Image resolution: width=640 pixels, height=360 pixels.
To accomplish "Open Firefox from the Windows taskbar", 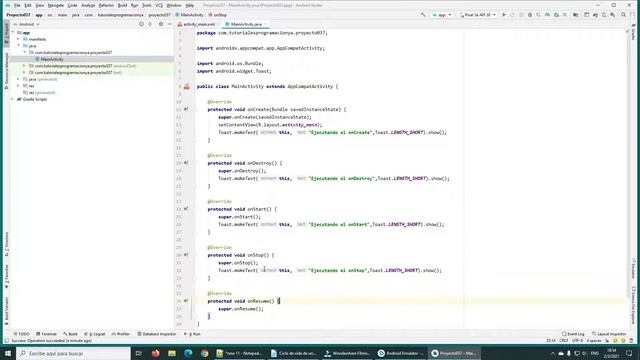I will pos(156,353).
